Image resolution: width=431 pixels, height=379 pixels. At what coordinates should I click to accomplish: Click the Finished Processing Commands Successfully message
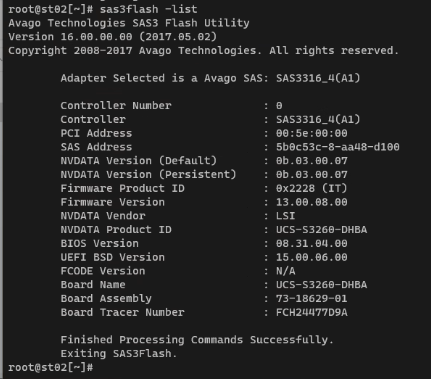click(197, 340)
